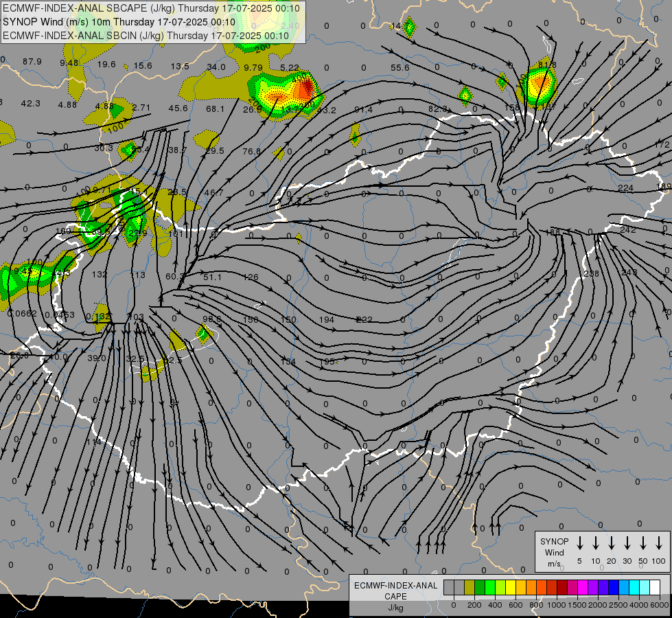672x618 pixels.
Task: Click the 'SYNOP Wind m/s' legend label
Action: point(554,552)
